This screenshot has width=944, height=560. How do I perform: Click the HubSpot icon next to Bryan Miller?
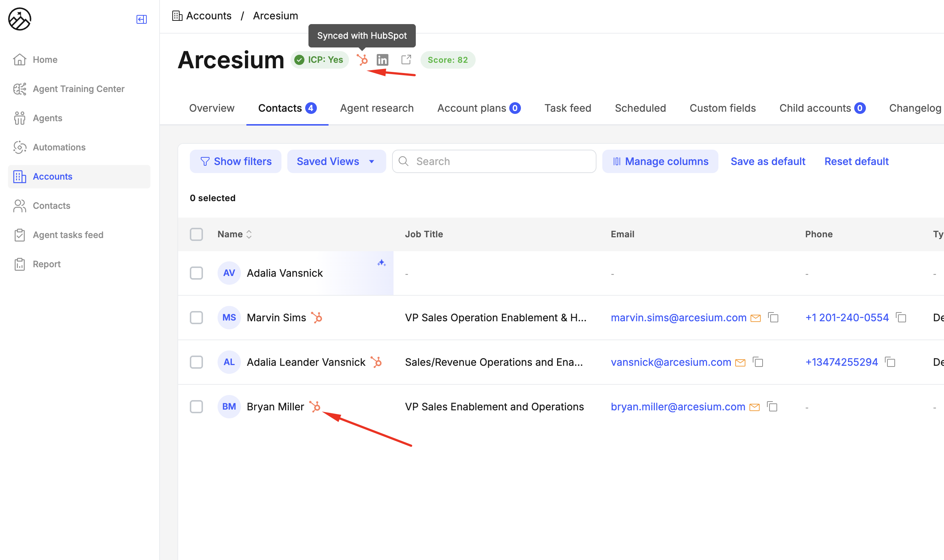tap(315, 406)
